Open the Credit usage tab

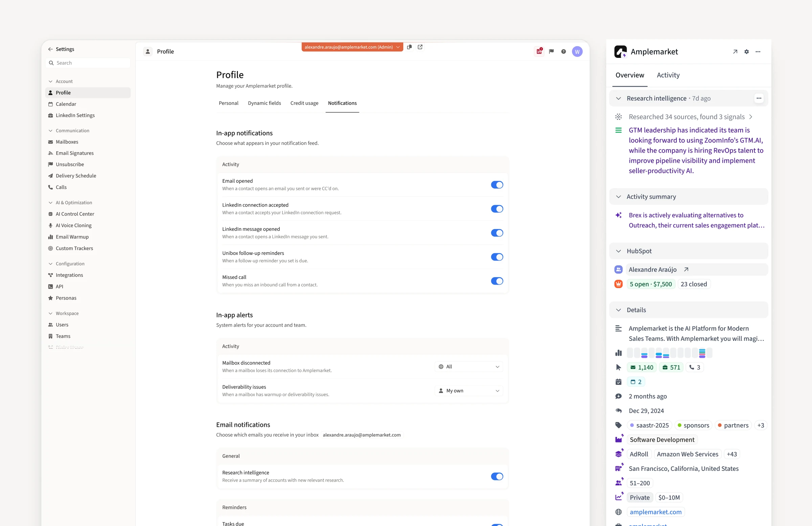[x=304, y=103]
